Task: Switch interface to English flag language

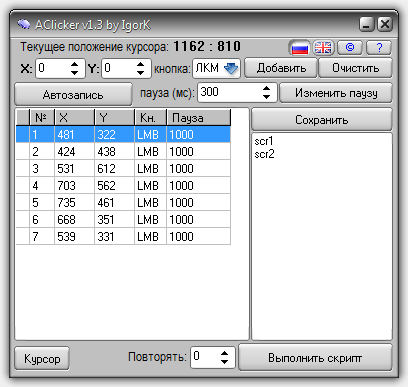Action: pos(323,48)
